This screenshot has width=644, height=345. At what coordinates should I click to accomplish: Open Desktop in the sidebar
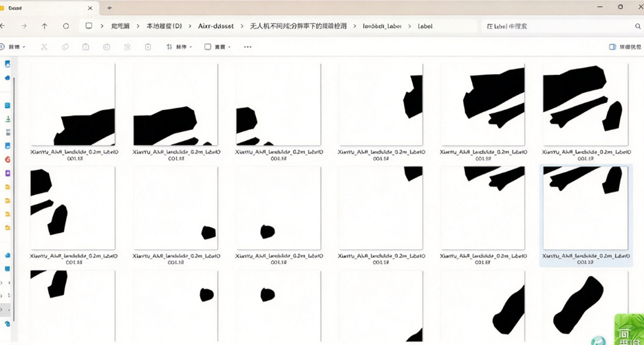click(x=8, y=105)
